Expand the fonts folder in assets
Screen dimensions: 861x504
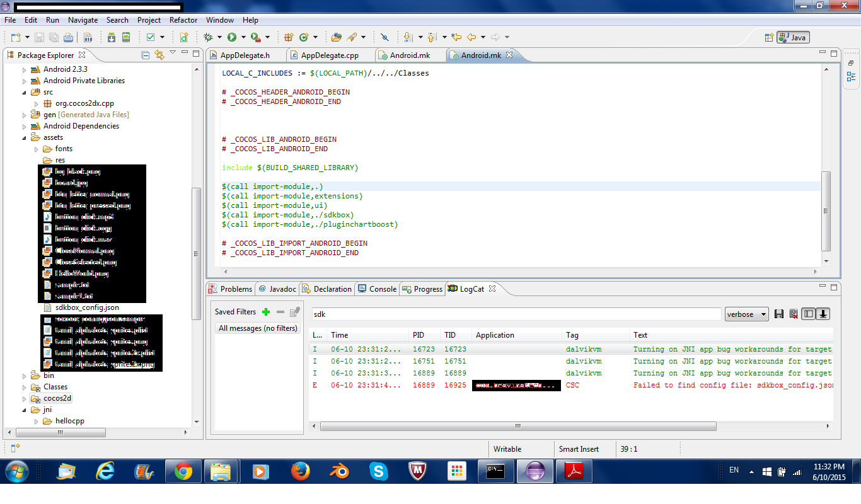[x=37, y=149]
